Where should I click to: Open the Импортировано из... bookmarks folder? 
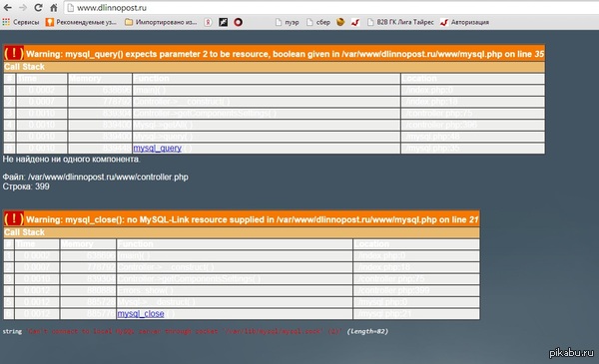pyautogui.click(x=161, y=22)
